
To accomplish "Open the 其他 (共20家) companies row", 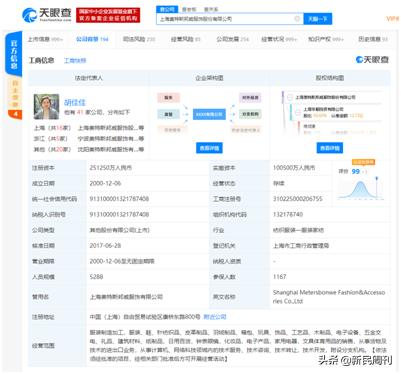I will tap(89, 149).
